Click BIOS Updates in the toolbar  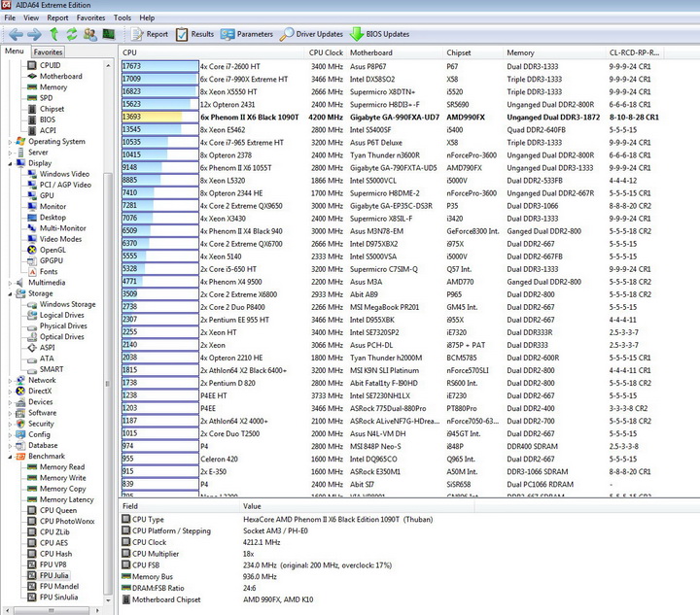point(379,34)
